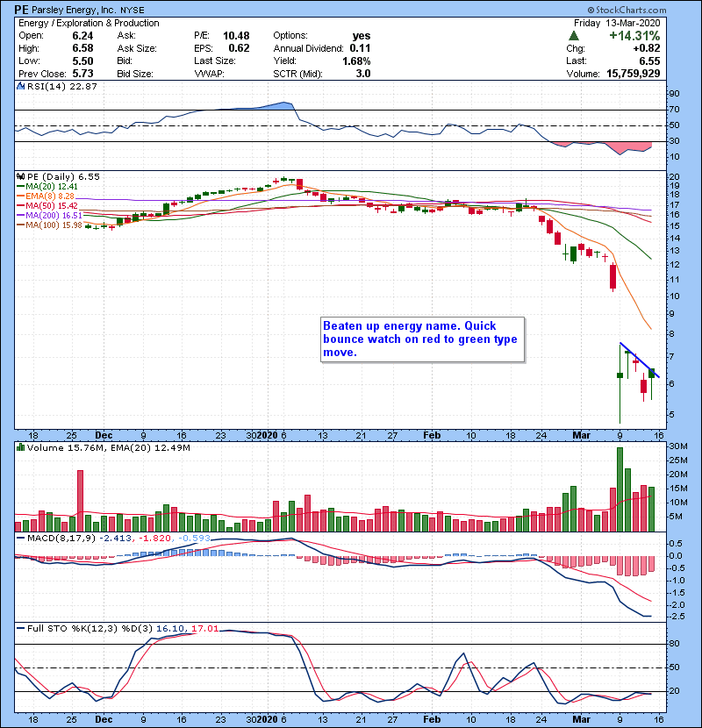
Task: Click the blue annotation text box
Action: coord(422,339)
